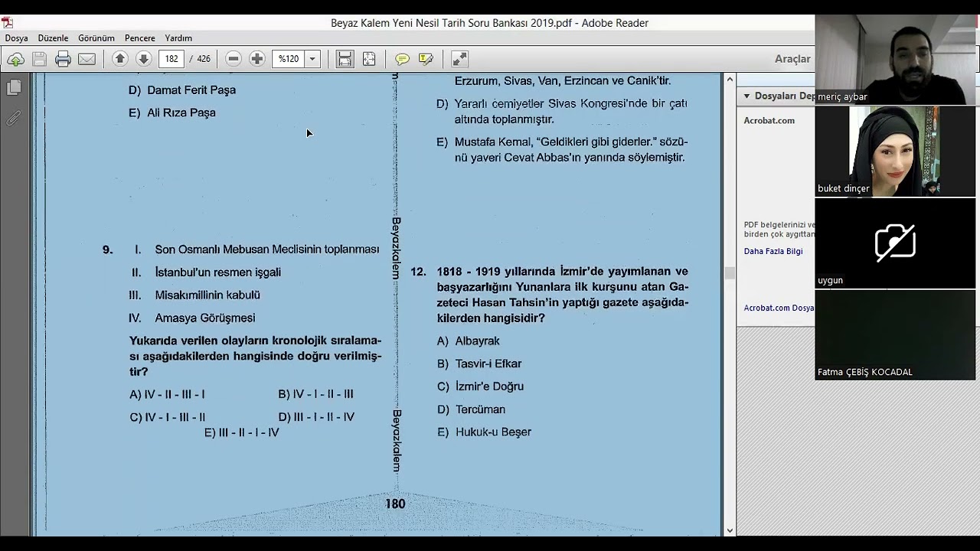
Task: Send file by email envelope icon
Action: pos(87,59)
